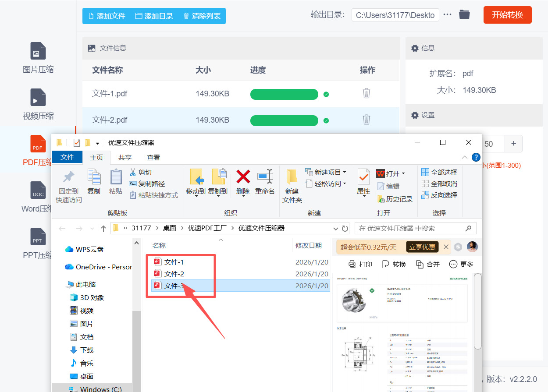Switch to the 视频压缩 compression tool
The width and height of the screenshot is (548, 392).
tap(38, 104)
